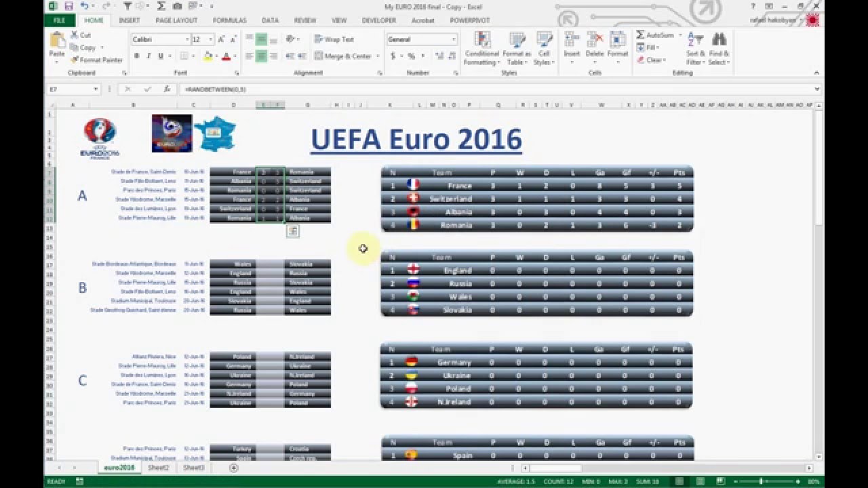Open Format as Table
This screenshot has width=868, height=488.
[x=517, y=49]
